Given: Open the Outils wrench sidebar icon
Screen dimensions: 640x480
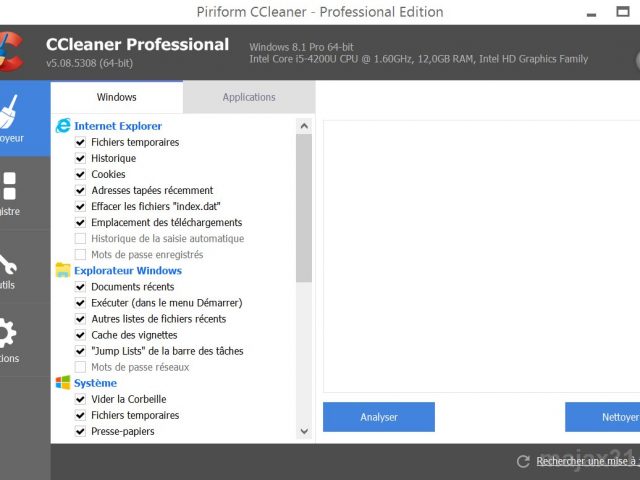Looking at the screenshot, I should pos(8,264).
